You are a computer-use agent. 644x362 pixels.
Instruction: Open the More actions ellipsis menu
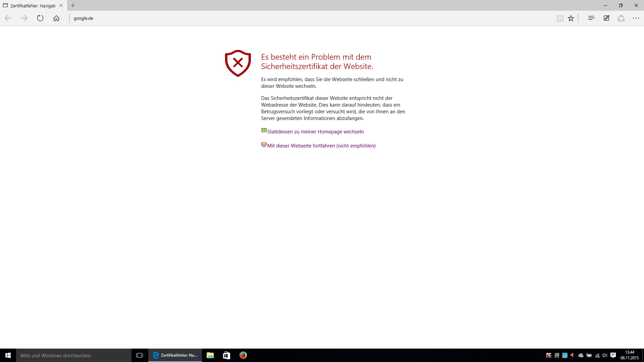tap(636, 18)
